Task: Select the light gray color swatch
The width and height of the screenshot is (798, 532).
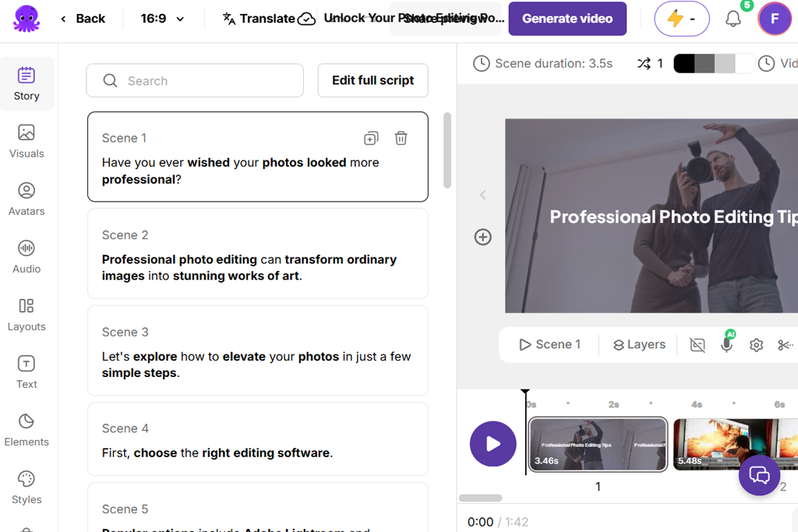Action: click(725, 64)
